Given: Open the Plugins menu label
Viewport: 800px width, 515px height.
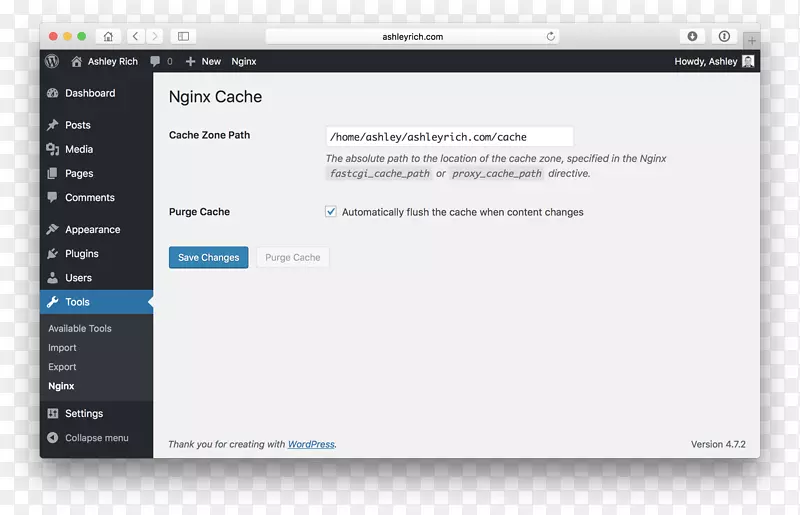Looking at the screenshot, I should [x=82, y=254].
